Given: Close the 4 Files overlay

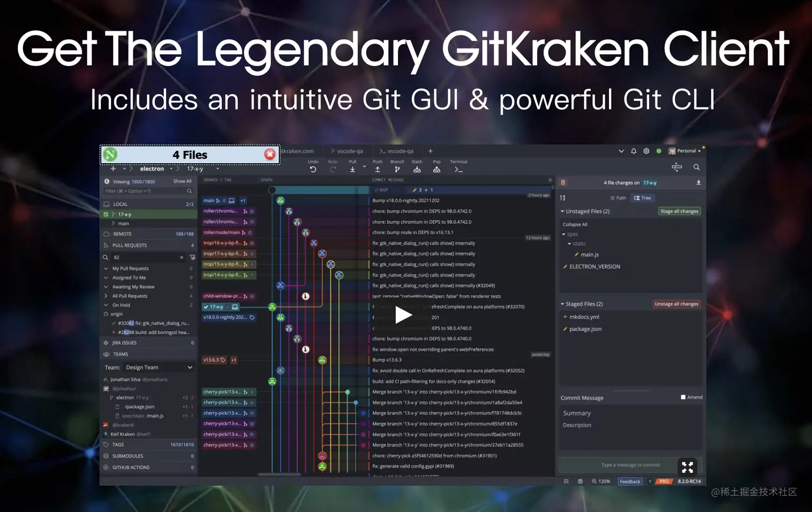Looking at the screenshot, I should click(x=270, y=155).
